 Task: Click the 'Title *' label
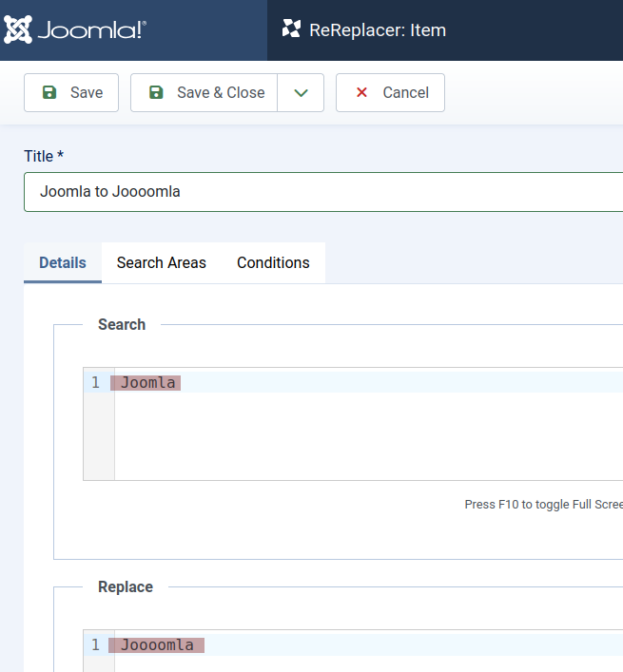click(44, 156)
